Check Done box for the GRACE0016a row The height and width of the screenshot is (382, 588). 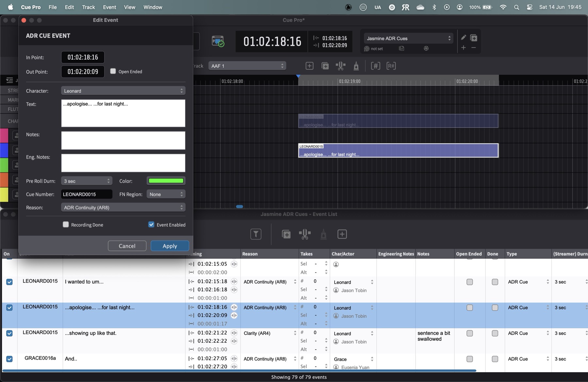click(495, 359)
